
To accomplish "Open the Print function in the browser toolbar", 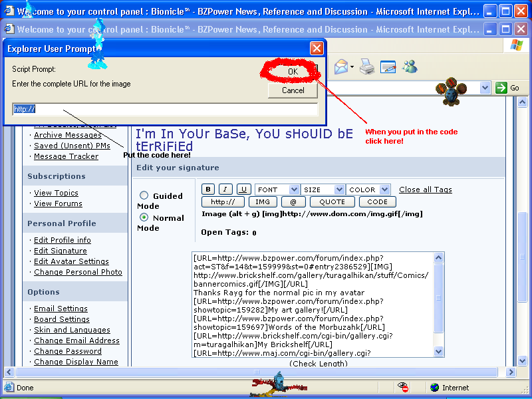I will (x=366, y=66).
